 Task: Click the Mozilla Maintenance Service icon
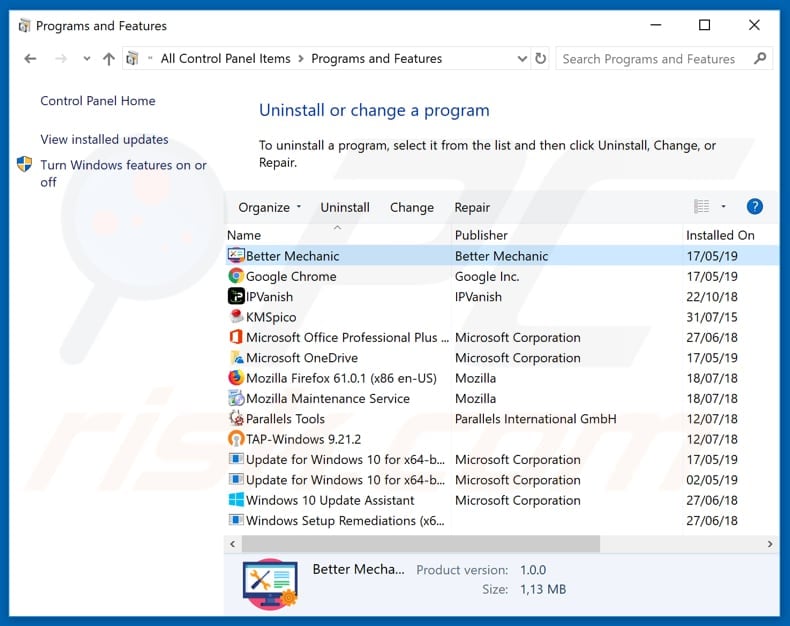point(236,398)
